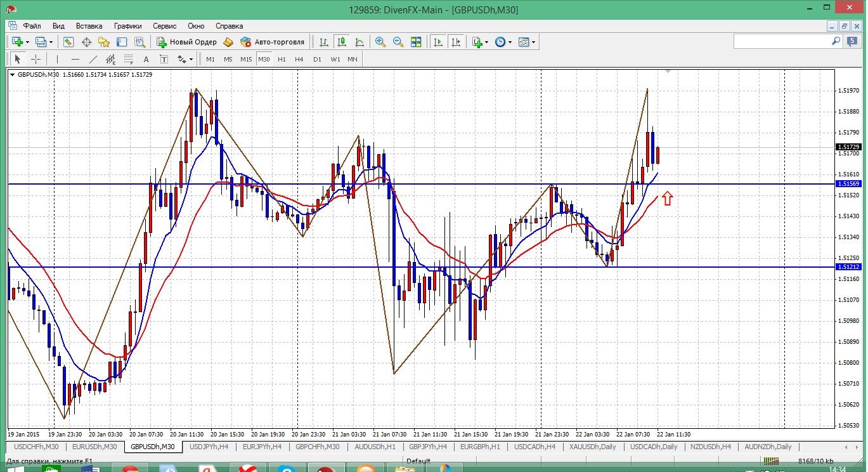This screenshot has width=868, height=472.
Task: Switch chart to bar chart mode
Action: (x=324, y=42)
